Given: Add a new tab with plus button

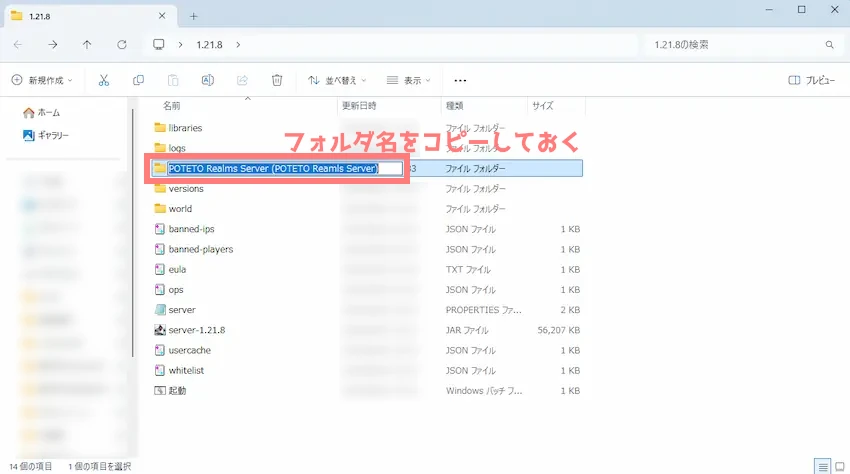Looking at the screenshot, I should (194, 16).
